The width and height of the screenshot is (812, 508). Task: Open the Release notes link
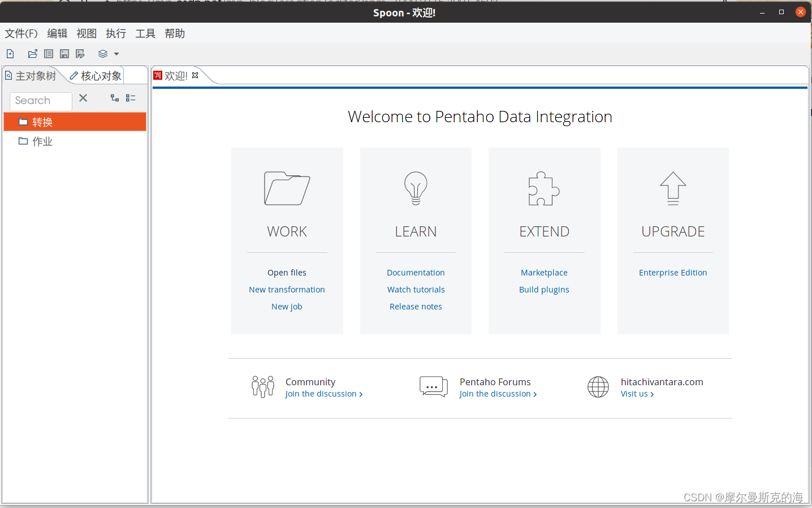(x=416, y=307)
